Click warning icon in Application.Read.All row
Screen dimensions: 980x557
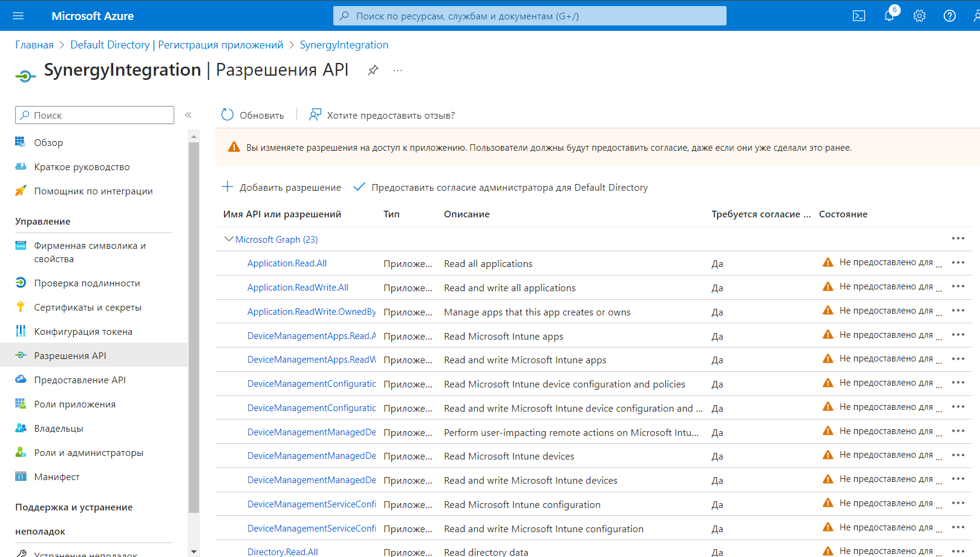click(828, 262)
